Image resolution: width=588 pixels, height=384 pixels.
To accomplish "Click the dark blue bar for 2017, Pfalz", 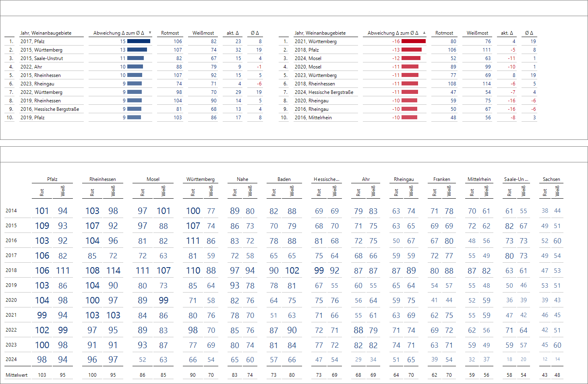I will pos(139,42).
